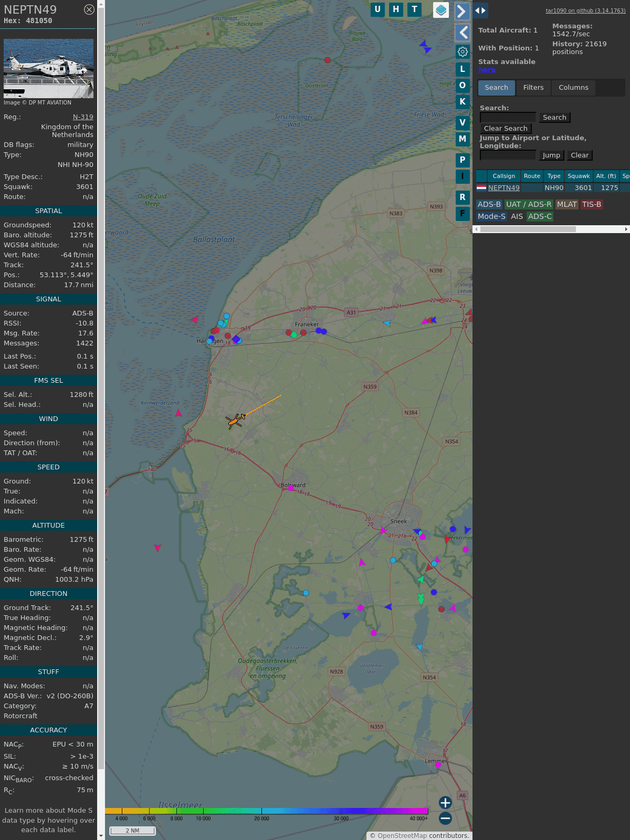Click the zoom in plus button
The height and width of the screenshot is (840, 630).
[x=445, y=803]
